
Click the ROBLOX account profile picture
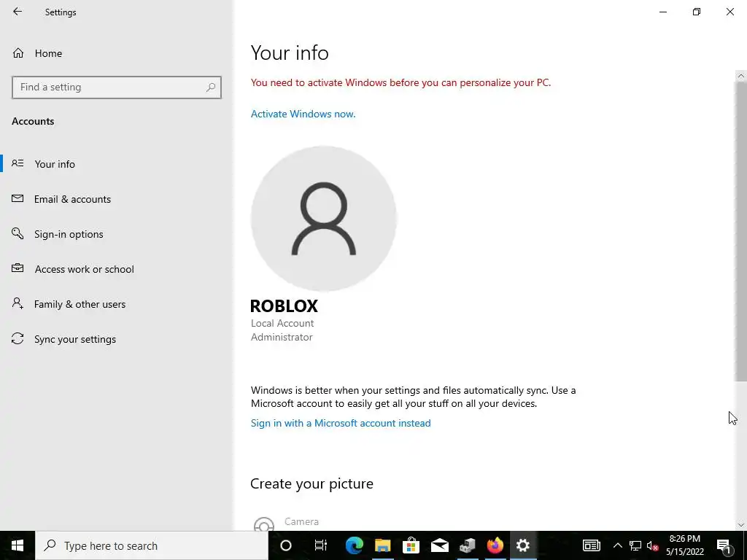[x=323, y=219]
